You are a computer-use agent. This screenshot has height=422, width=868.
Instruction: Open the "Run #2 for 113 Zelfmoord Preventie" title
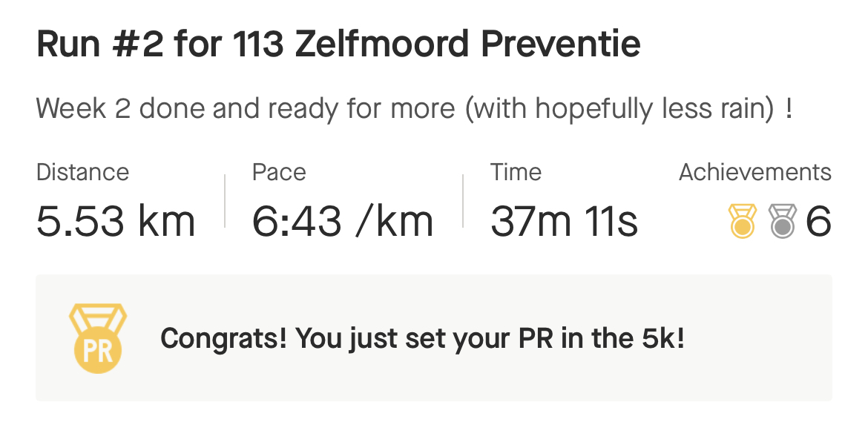[x=338, y=46]
